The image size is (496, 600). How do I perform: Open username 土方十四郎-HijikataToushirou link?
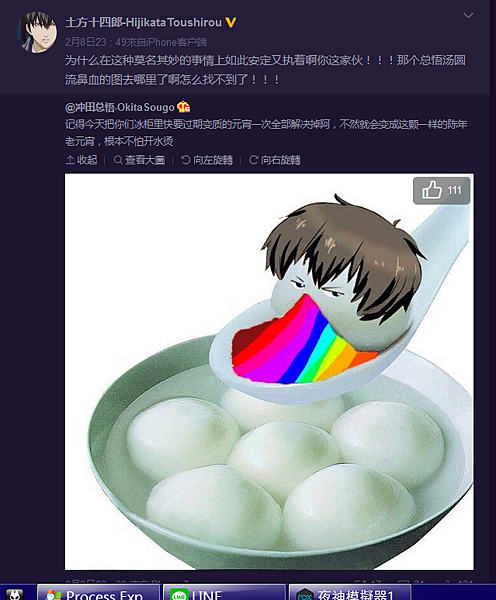point(144,23)
